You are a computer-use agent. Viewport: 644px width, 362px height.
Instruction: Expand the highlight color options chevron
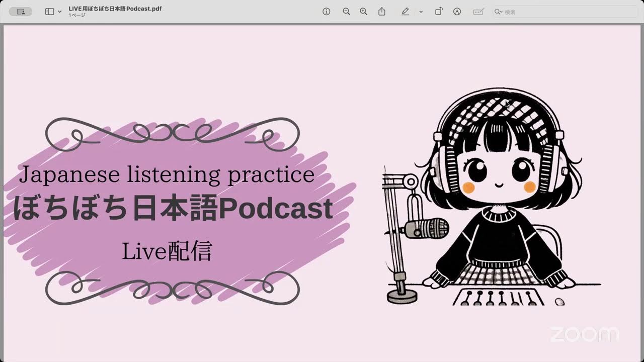coord(421,12)
